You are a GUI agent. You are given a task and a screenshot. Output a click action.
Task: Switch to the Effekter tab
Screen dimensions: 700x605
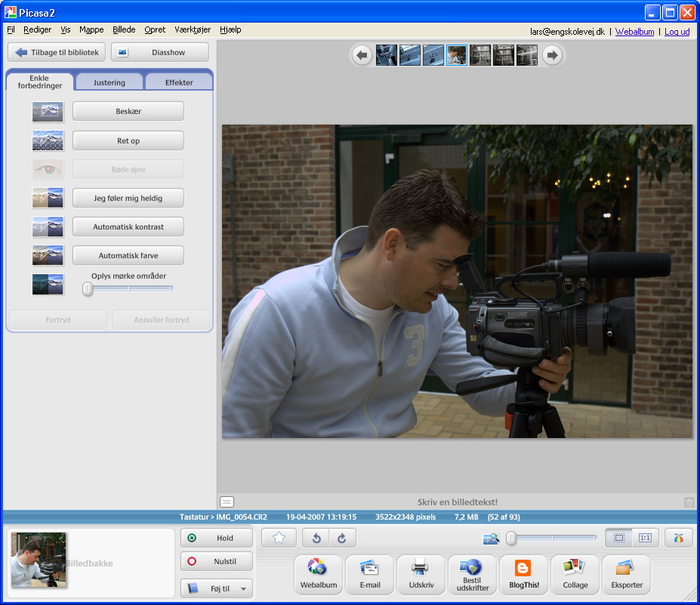pyautogui.click(x=179, y=82)
